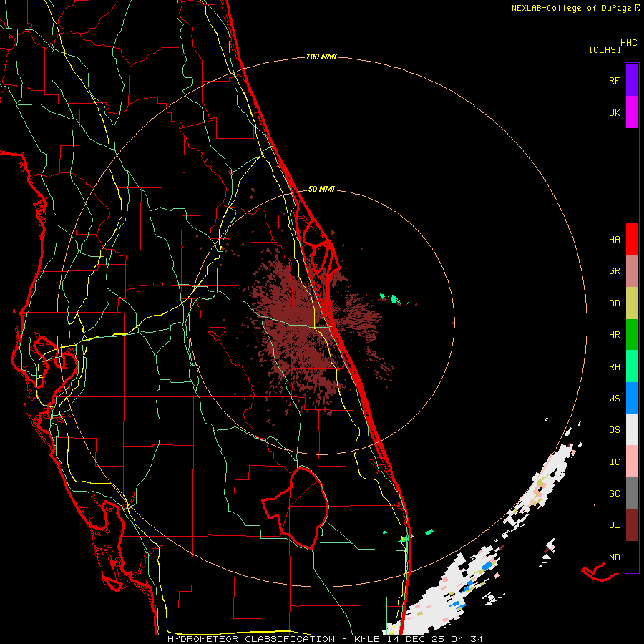This screenshot has height=644, width=644.
Task: Click the HA red legend swatch
Action: (632, 239)
